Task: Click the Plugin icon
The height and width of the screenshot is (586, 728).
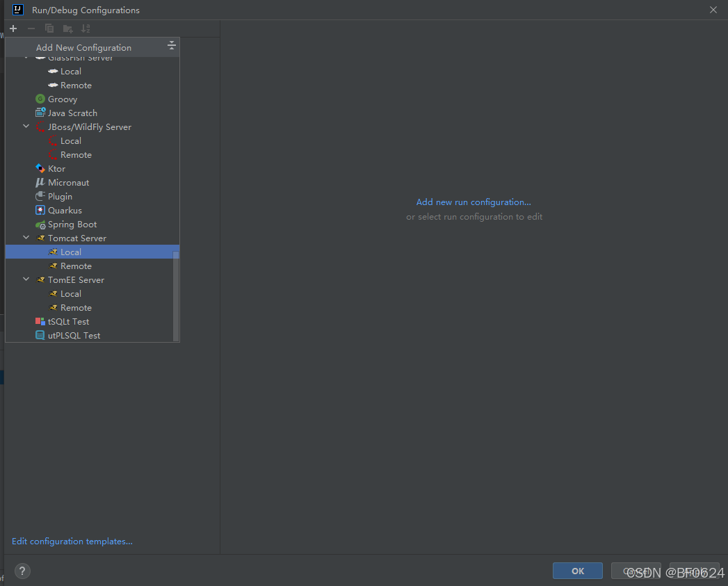Action: [40, 197]
